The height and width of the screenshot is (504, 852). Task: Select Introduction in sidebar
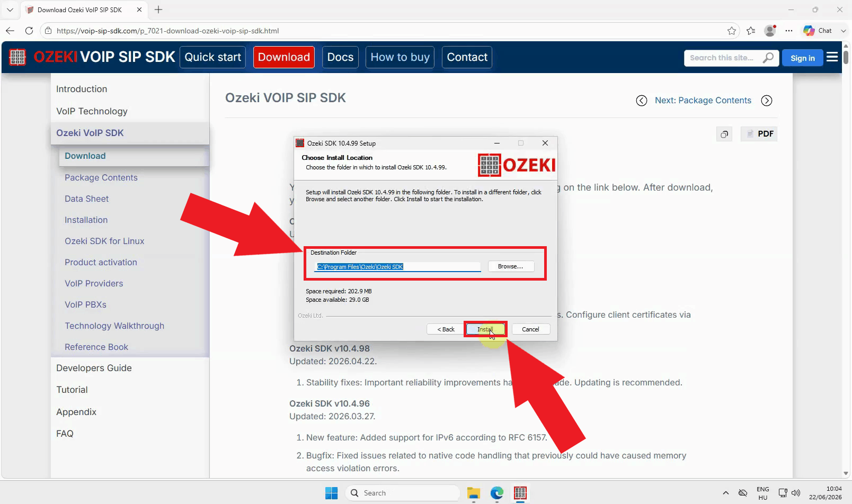click(82, 89)
